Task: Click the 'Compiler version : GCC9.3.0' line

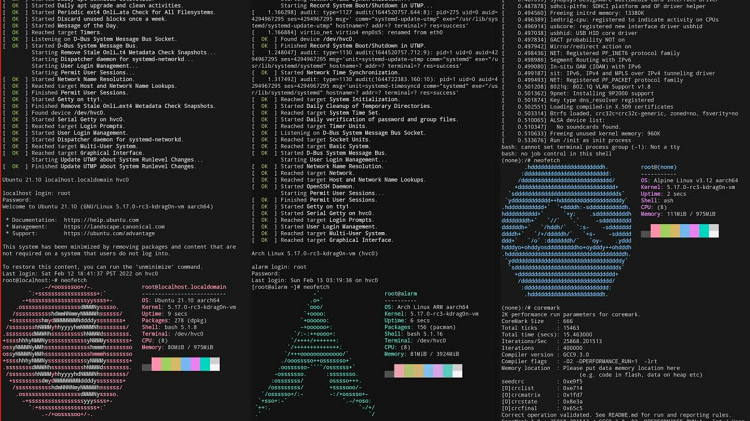Action: click(545, 355)
